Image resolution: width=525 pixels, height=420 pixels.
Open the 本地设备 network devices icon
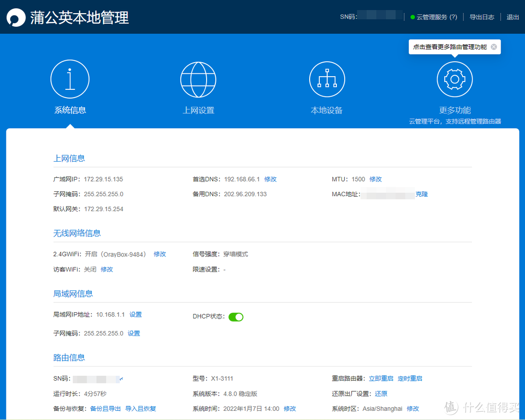(x=327, y=79)
